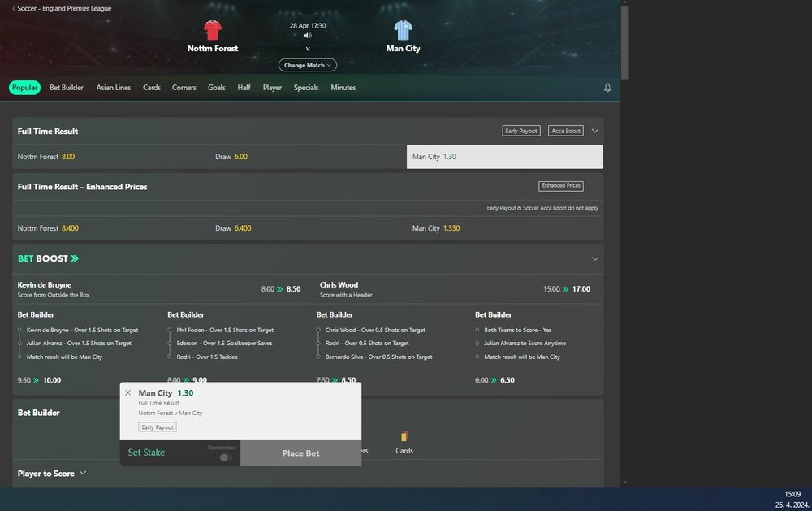Collapse the Bet Boost section chevron
812x511 pixels.
(x=595, y=258)
